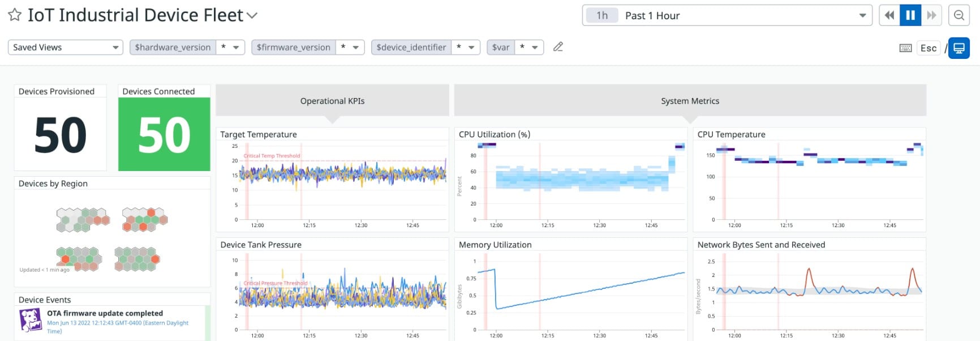Click the Esc key button
980x341 pixels.
[929, 48]
